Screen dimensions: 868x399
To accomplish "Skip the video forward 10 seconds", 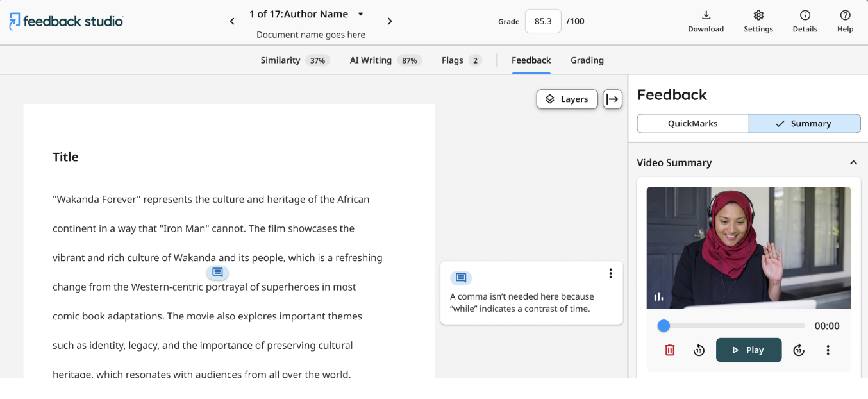I will click(x=799, y=350).
